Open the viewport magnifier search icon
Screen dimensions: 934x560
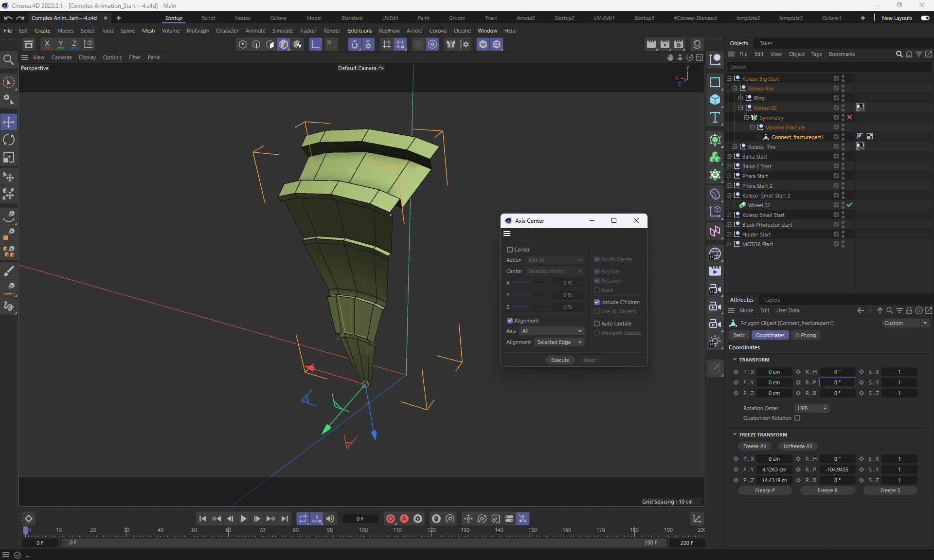tap(8, 59)
